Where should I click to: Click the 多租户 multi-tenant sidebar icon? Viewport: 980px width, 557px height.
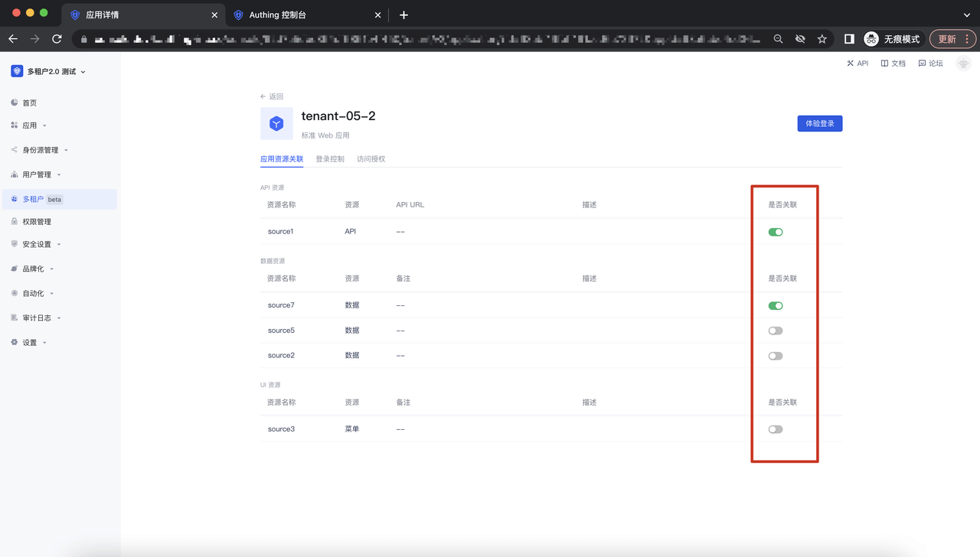pos(15,199)
